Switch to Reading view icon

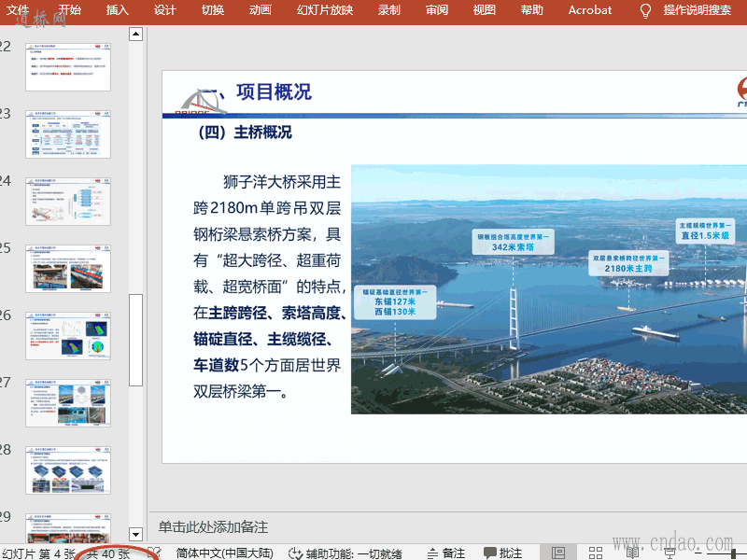[x=633, y=553]
